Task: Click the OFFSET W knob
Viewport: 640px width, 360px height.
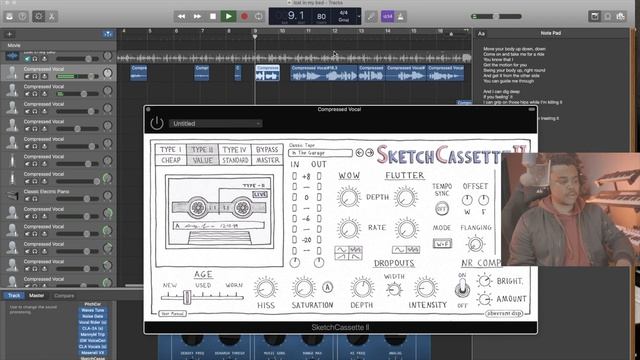Action: pyautogui.click(x=467, y=200)
